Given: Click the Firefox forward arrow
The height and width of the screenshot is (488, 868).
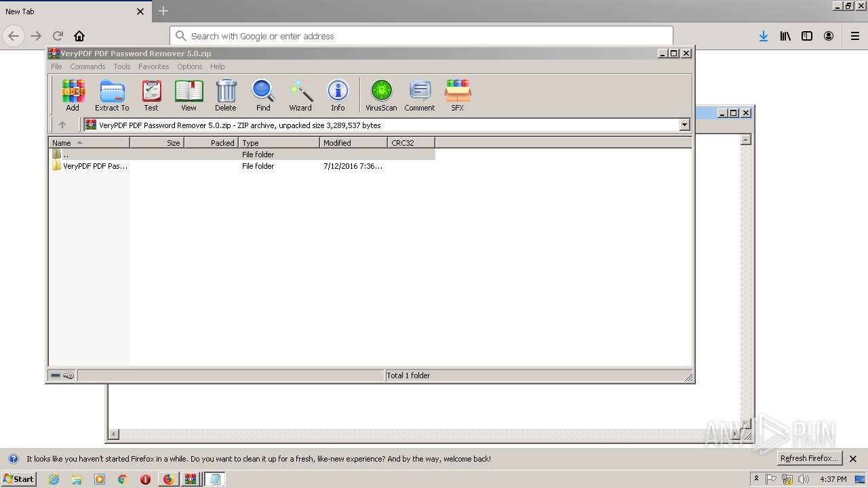Looking at the screenshot, I should coord(36,36).
